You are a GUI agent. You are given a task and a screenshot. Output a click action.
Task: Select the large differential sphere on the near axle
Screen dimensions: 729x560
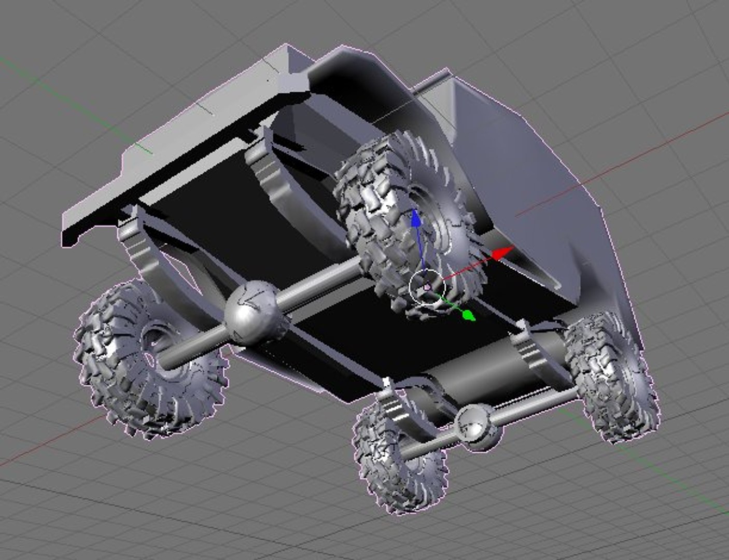point(253,313)
